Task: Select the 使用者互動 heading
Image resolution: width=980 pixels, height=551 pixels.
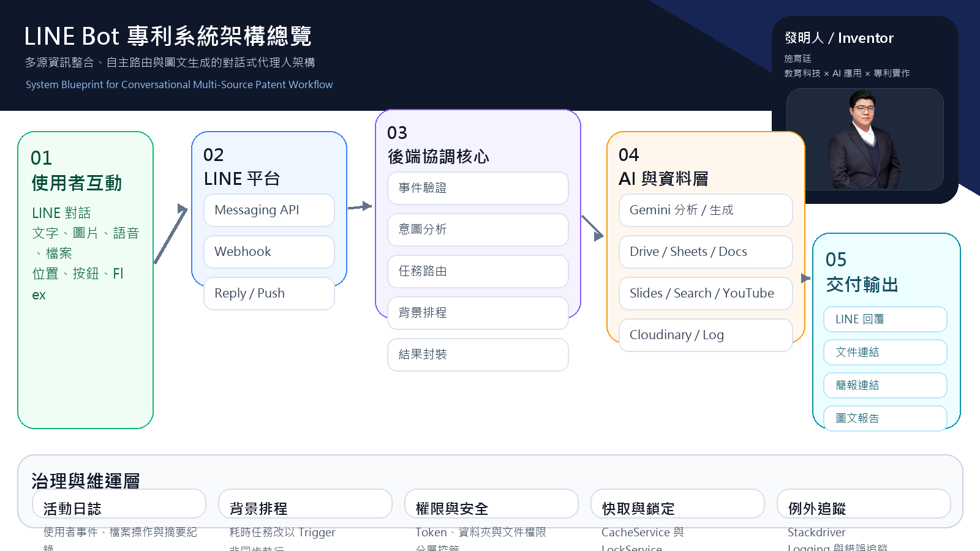Action: [x=77, y=183]
